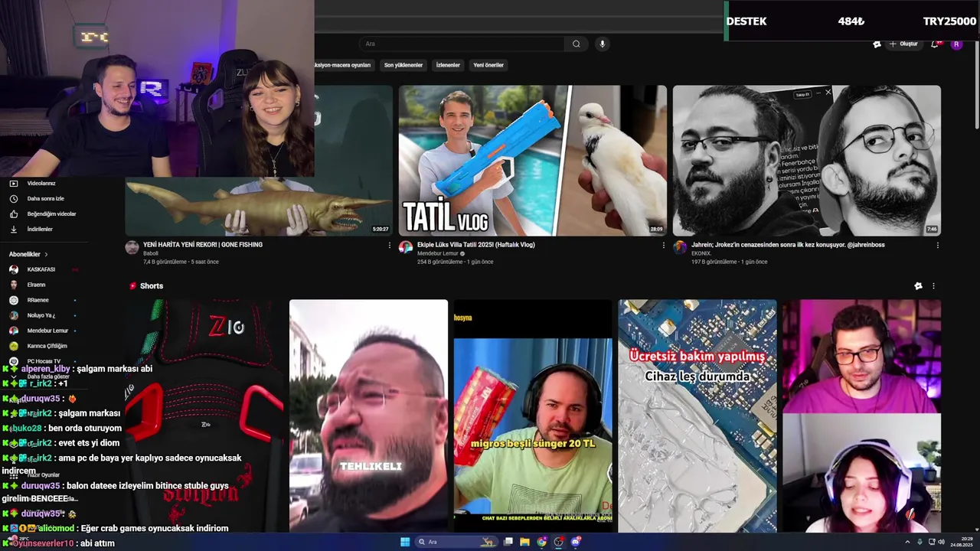
Task: Open the 'Noluyo Ya ¿' subscription channel
Action: [x=42, y=315]
